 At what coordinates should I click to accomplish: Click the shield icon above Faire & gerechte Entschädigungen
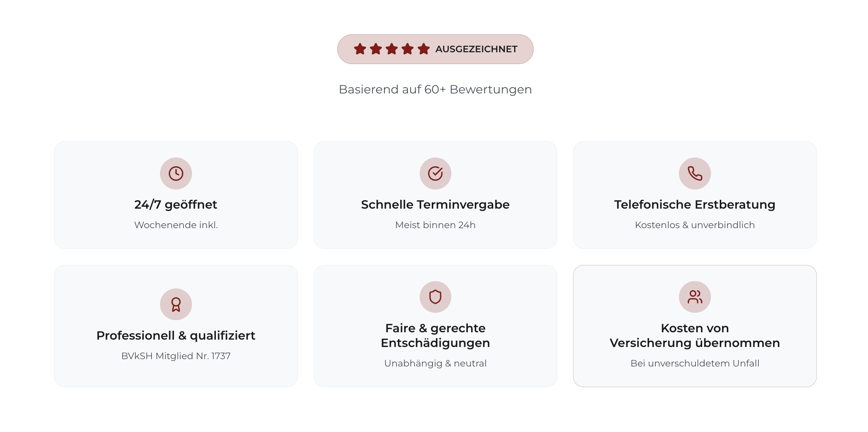pos(435,297)
